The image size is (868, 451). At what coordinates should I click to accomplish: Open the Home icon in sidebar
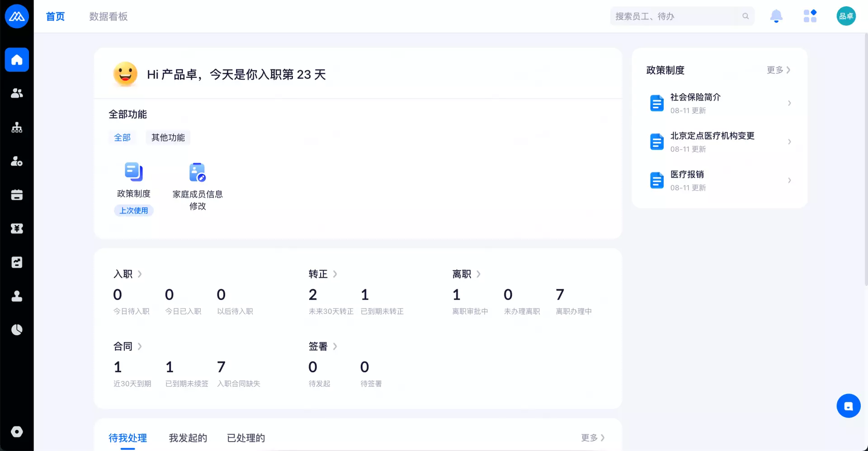pos(17,60)
